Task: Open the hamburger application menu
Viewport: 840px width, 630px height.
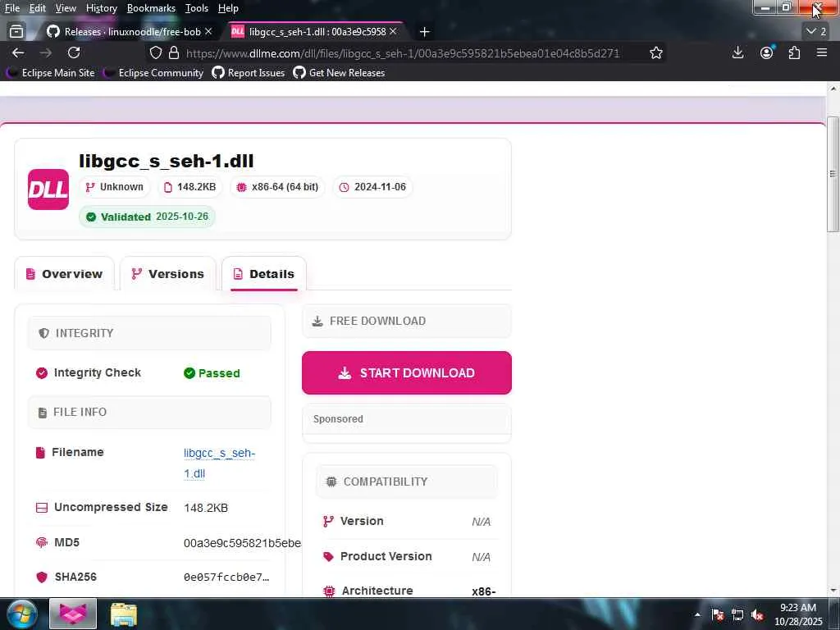Action: pyautogui.click(x=822, y=52)
